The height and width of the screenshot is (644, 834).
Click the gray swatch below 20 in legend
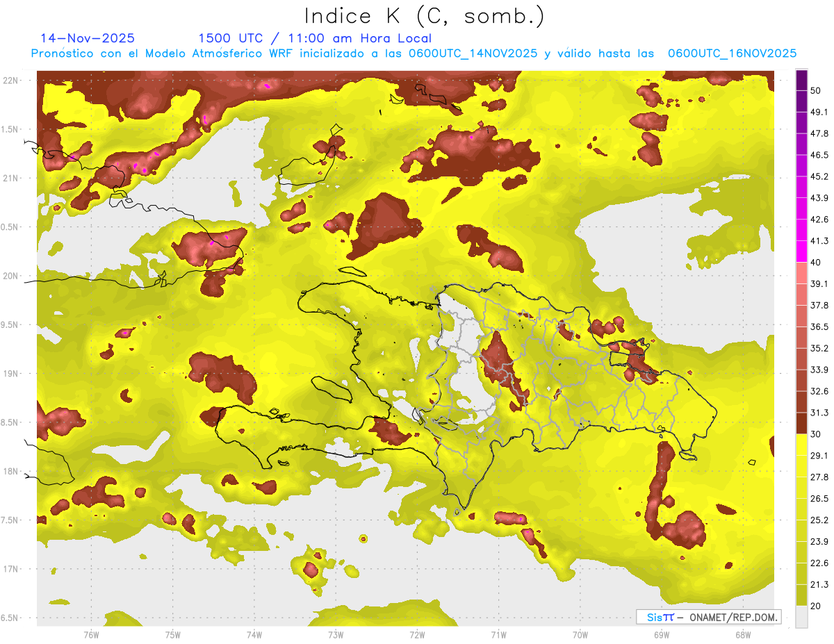click(801, 617)
